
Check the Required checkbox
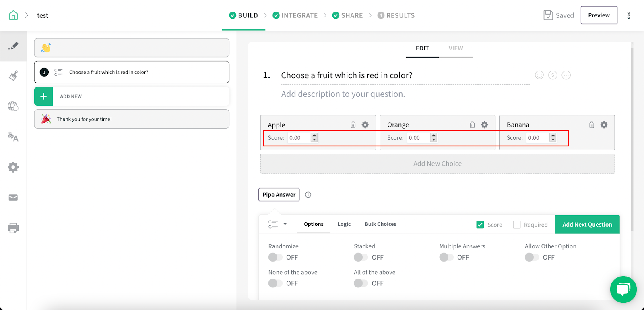click(x=517, y=225)
